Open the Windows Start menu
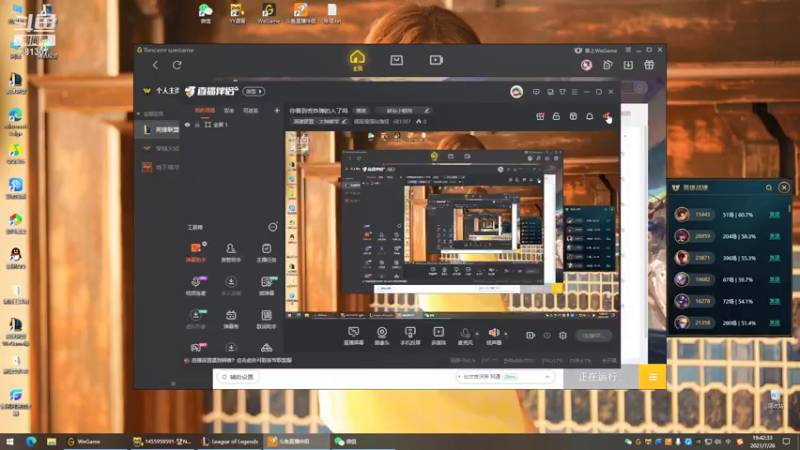 [10, 441]
